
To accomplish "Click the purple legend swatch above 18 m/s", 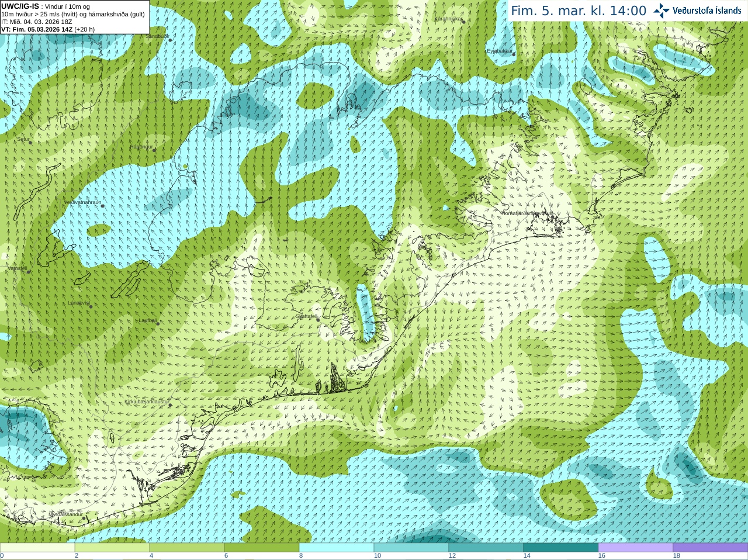I will coord(711,548).
